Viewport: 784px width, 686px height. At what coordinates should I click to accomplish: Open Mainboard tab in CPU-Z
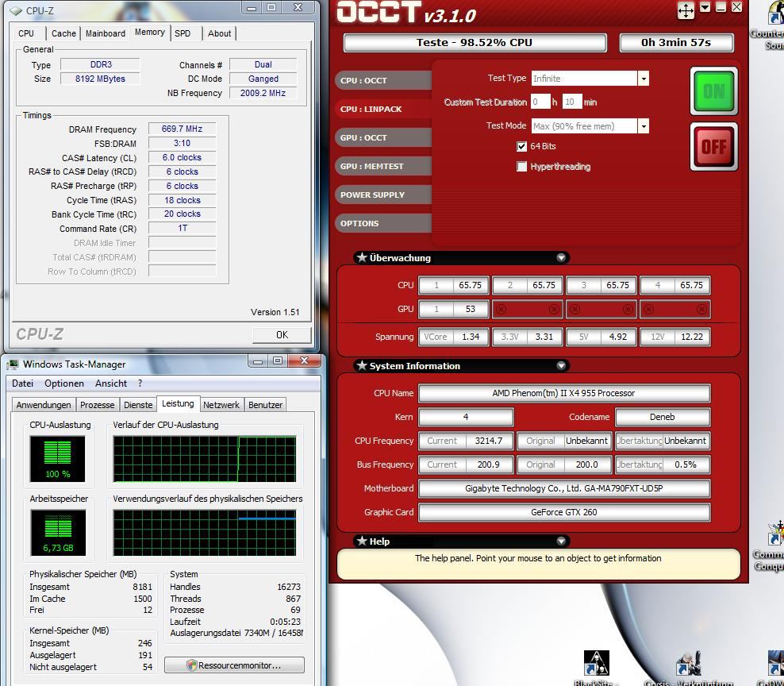pyautogui.click(x=105, y=33)
